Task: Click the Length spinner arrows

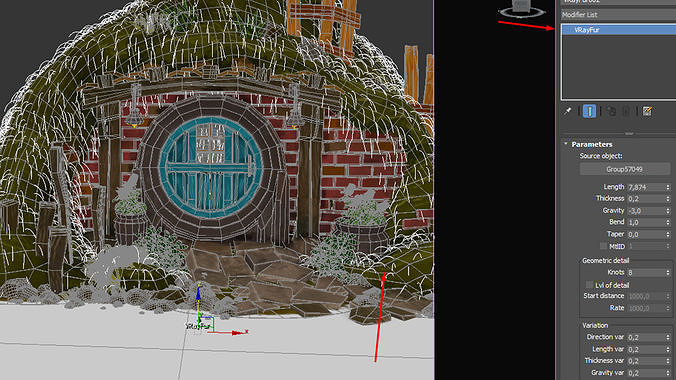Action: tap(668, 187)
